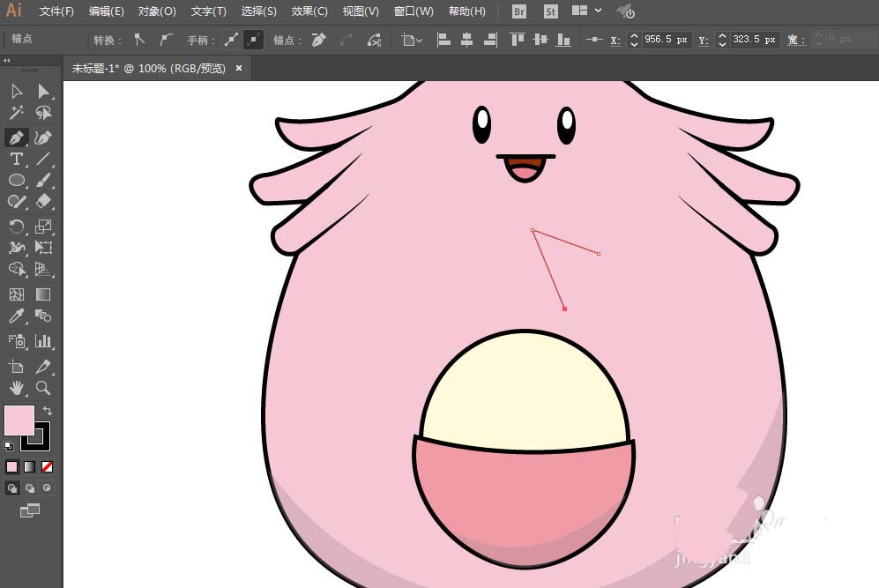Click the pink Fill color swatch
Screen dimensions: 879x588
[19, 421]
